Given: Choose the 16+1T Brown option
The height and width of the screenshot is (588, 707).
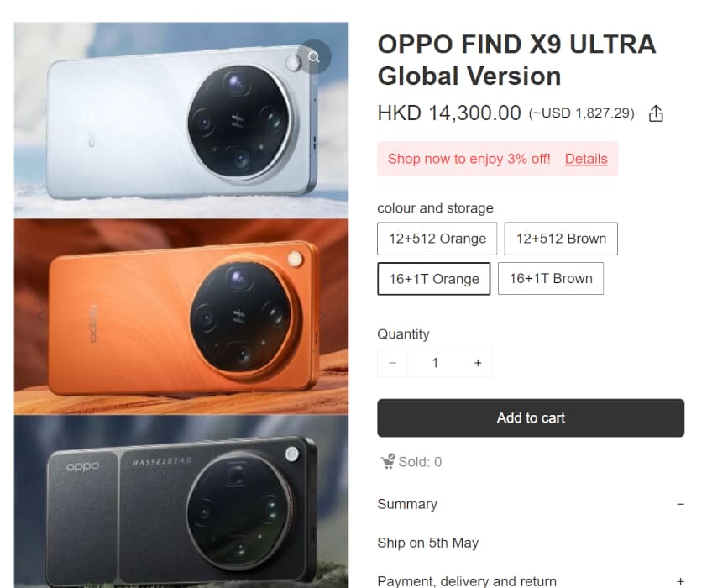Looking at the screenshot, I should click(x=551, y=279).
